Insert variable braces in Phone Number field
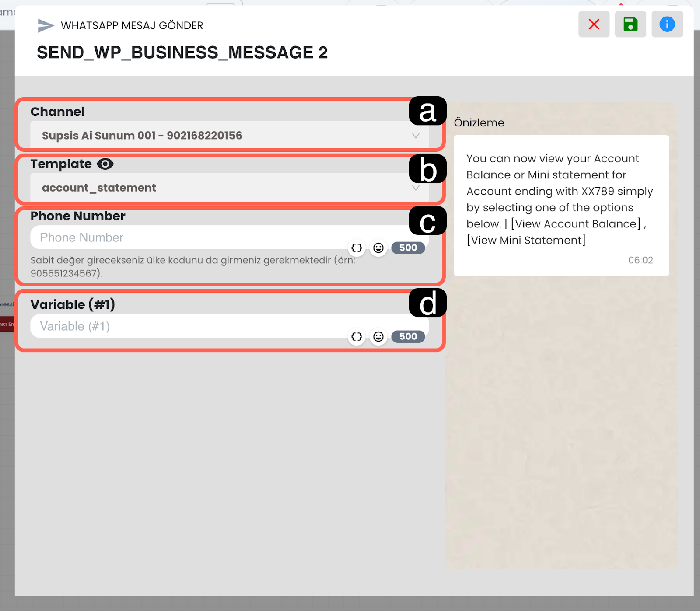 pyautogui.click(x=357, y=248)
